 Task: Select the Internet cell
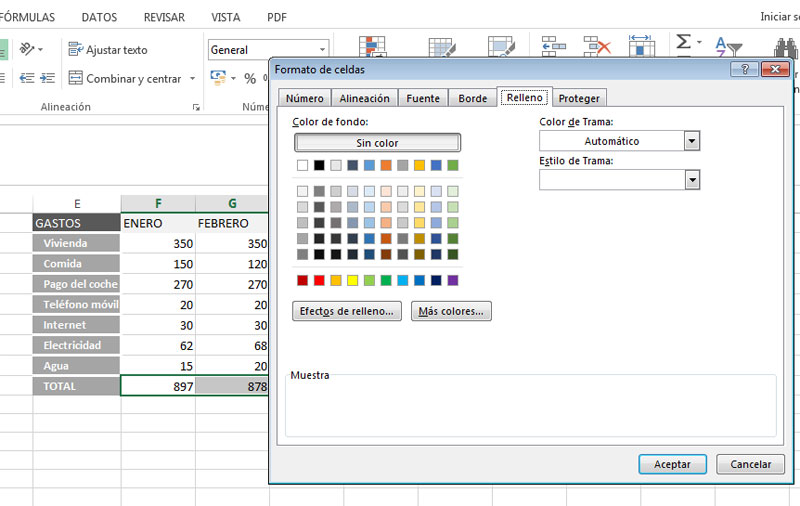pyautogui.click(x=77, y=325)
